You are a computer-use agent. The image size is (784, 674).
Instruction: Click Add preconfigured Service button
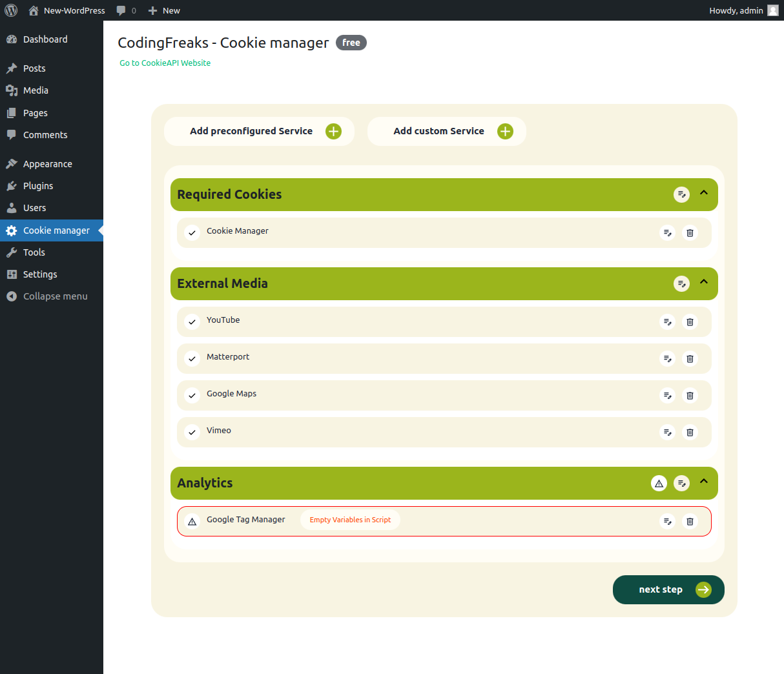(259, 131)
